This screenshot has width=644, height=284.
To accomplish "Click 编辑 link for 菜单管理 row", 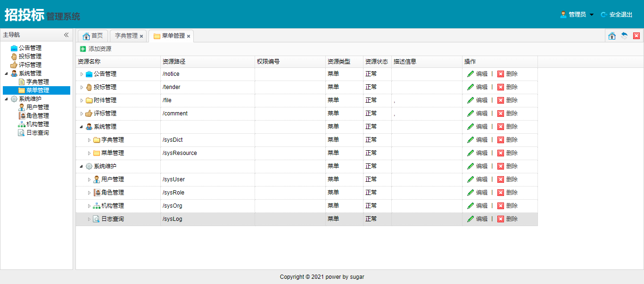I will (x=482, y=153).
